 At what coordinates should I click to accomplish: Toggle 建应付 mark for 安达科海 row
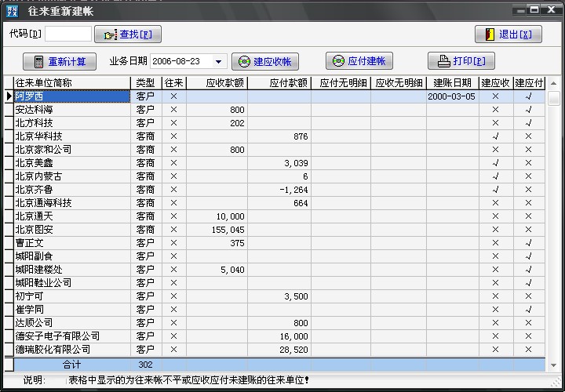point(529,110)
